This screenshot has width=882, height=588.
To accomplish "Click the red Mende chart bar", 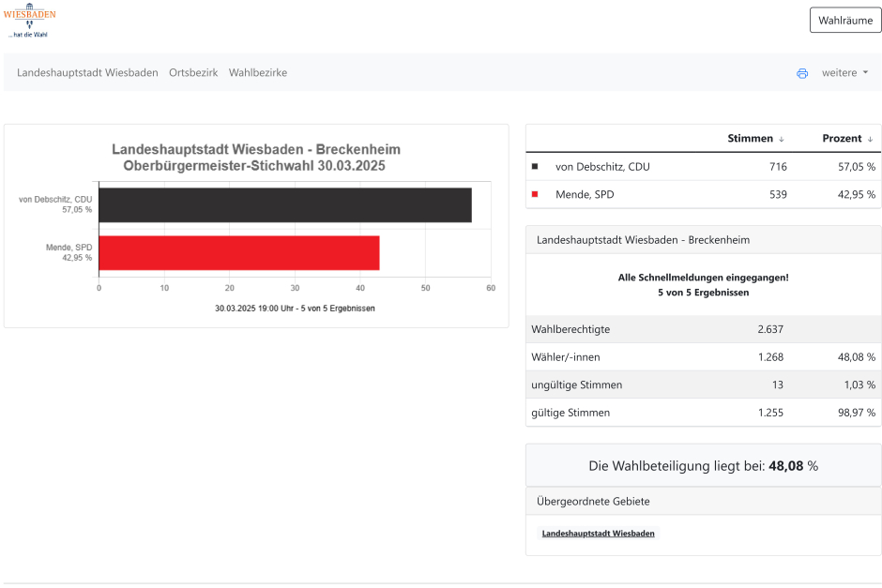I will 239,253.
